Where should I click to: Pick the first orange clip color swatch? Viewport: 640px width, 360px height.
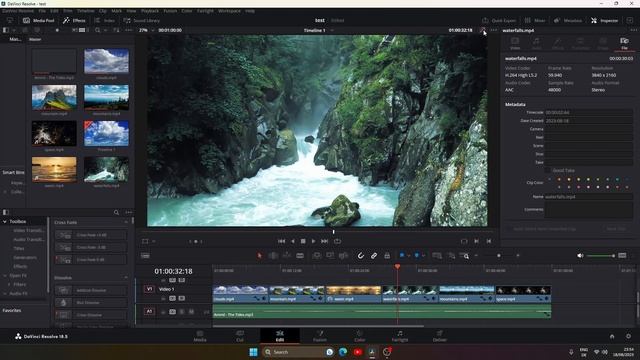click(x=559, y=179)
